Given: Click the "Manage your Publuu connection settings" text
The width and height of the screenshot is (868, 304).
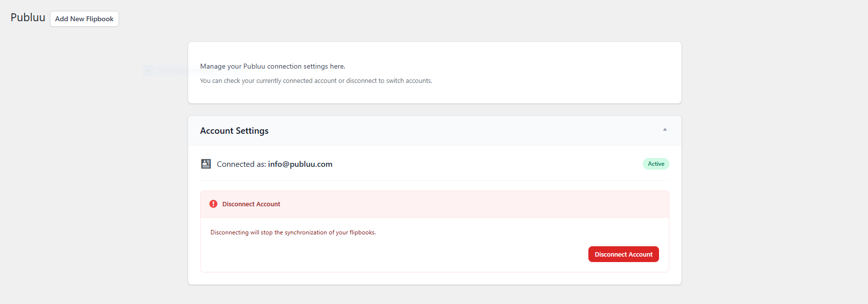Looking at the screenshot, I should 272,67.
